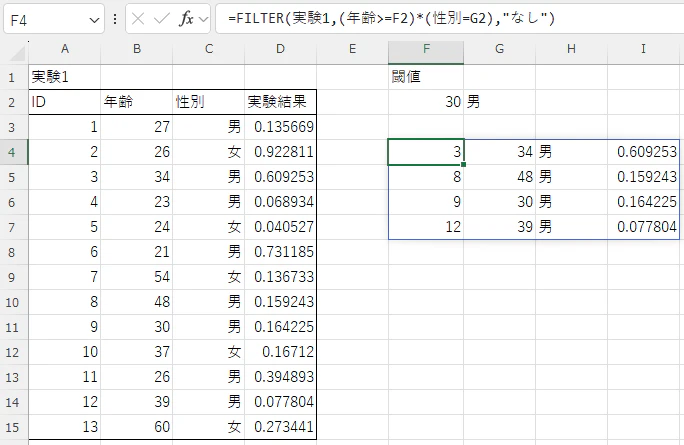The width and height of the screenshot is (684, 445).
Task: Click the three-dot handle beside the Name Box
Action: [115, 19]
